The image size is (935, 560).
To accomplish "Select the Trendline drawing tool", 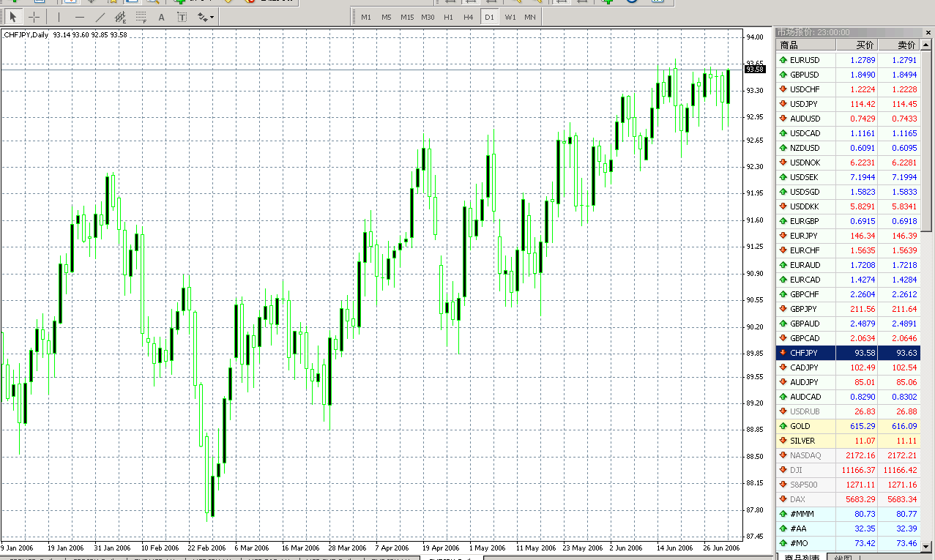I will [x=100, y=16].
